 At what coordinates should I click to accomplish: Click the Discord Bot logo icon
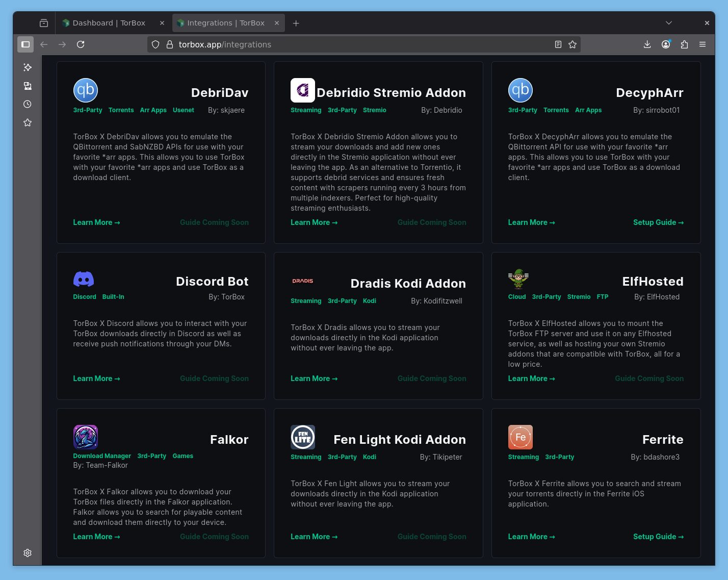(x=84, y=279)
